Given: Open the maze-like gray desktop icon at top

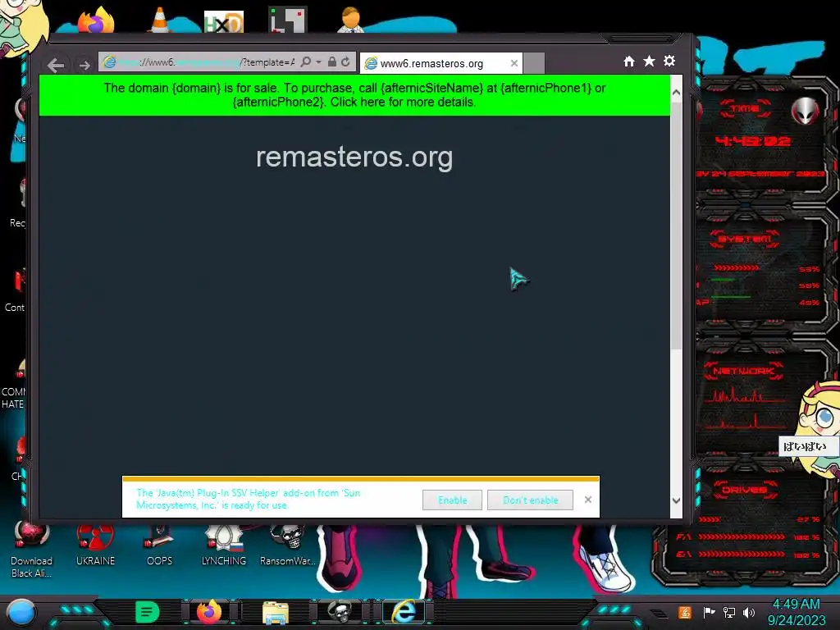Looking at the screenshot, I should click(x=288, y=20).
